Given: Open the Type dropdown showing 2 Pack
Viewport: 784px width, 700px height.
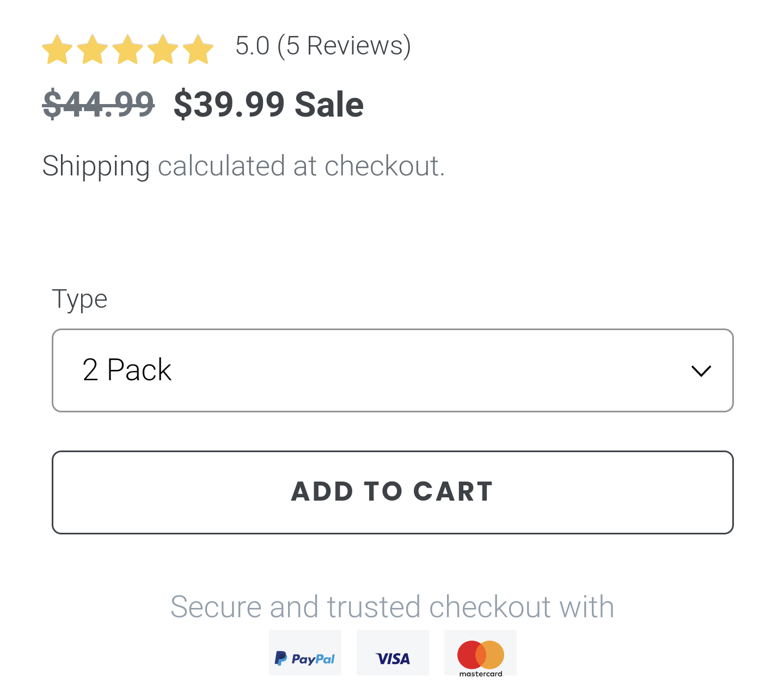Looking at the screenshot, I should (392, 370).
